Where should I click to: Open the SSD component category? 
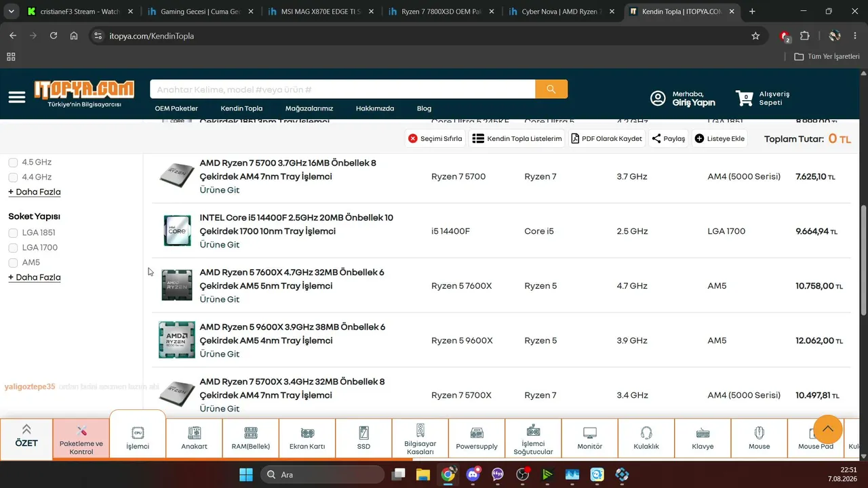point(364,439)
